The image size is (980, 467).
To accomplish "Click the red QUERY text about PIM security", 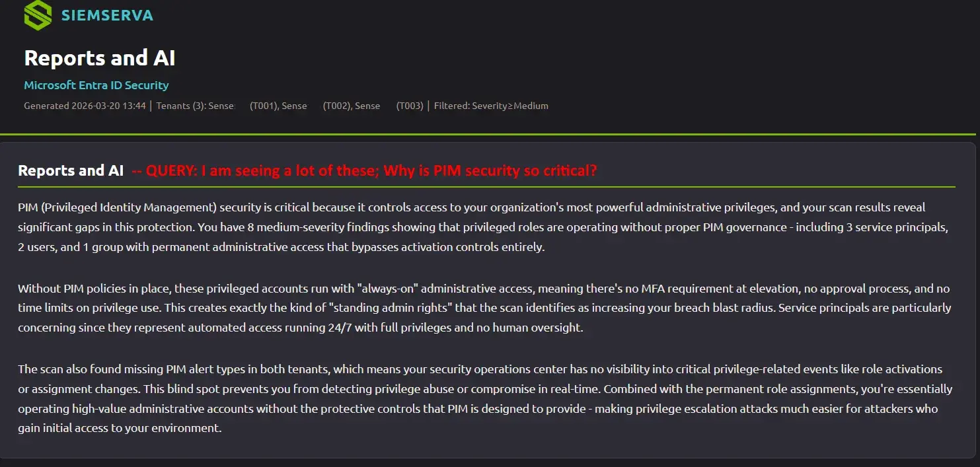I will click(364, 170).
